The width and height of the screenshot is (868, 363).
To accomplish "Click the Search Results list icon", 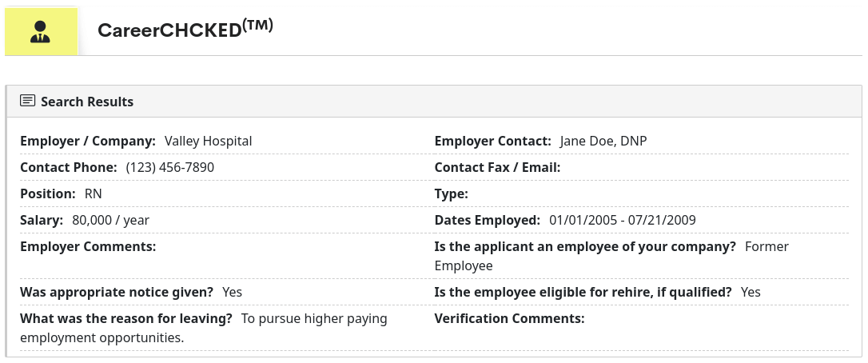I will point(28,102).
